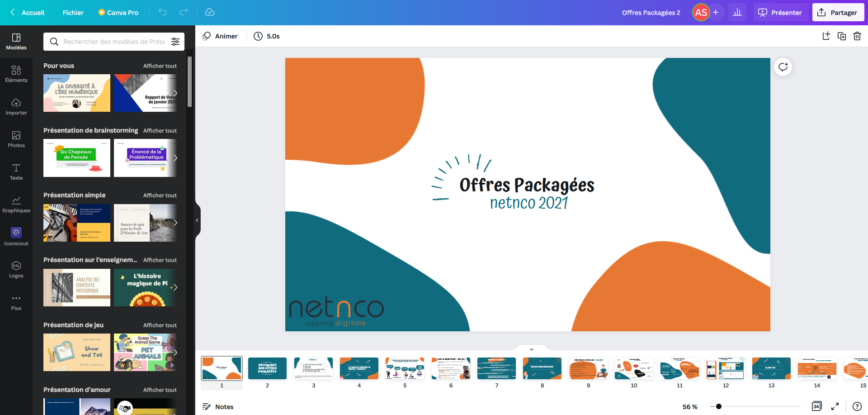Screen dimensions: 868x415
Task: Select slide 14 thumbnail
Action: pyautogui.click(x=817, y=368)
